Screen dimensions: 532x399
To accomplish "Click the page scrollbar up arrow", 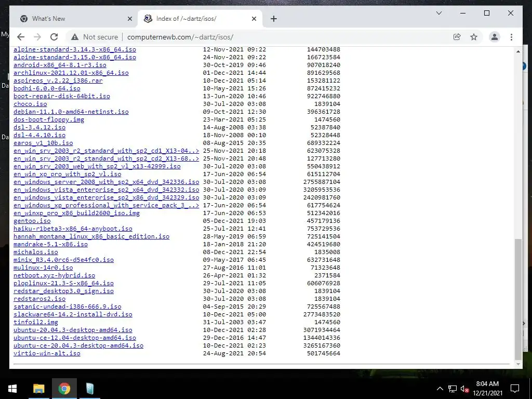I will [x=518, y=51].
